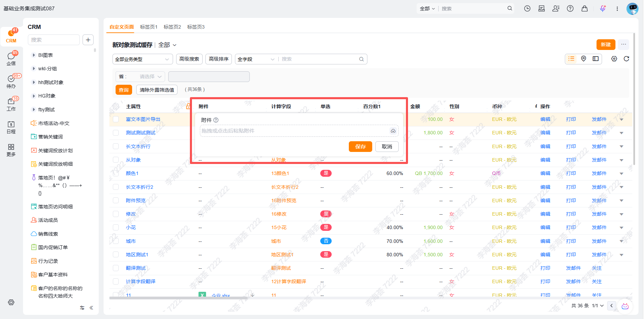Open the 日程 calendar icon
The width and height of the screenshot is (644, 319).
click(x=11, y=127)
